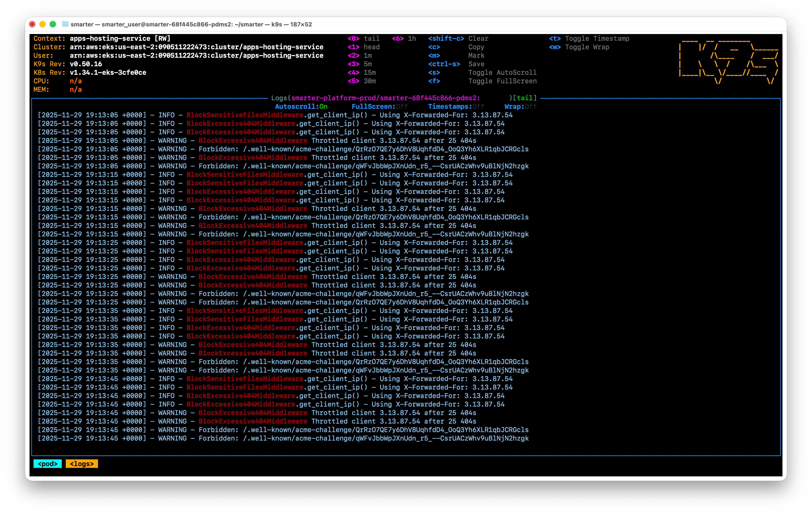Click the [tail] label in Logs title

coord(525,98)
